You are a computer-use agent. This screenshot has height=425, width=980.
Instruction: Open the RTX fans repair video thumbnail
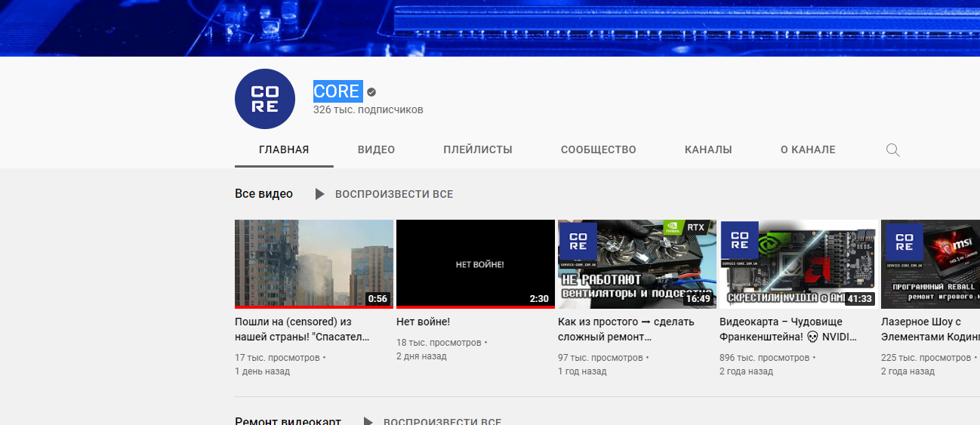pyautogui.click(x=636, y=263)
